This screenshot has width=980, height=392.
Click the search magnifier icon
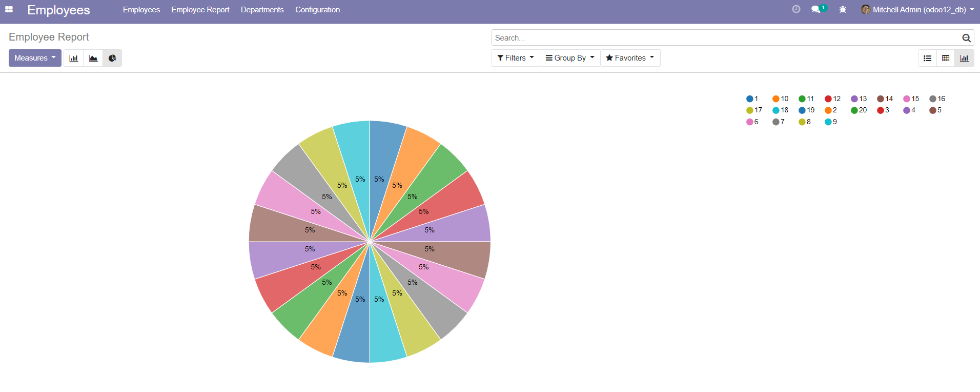coord(966,38)
